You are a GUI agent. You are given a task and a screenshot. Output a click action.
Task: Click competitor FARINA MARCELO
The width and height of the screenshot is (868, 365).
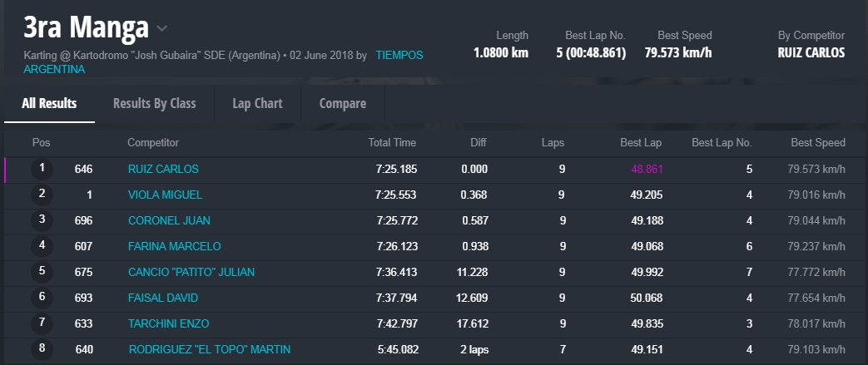pos(174,247)
